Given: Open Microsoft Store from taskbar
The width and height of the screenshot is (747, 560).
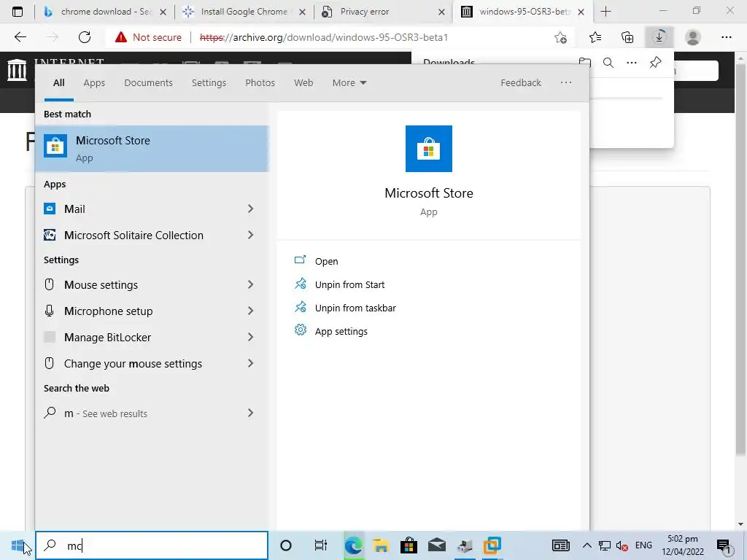Looking at the screenshot, I should pos(409,545).
